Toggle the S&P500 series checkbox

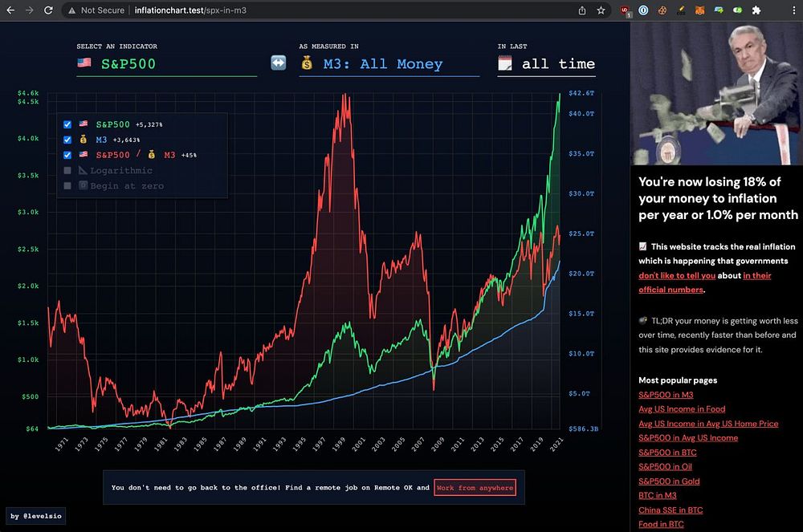(67, 124)
